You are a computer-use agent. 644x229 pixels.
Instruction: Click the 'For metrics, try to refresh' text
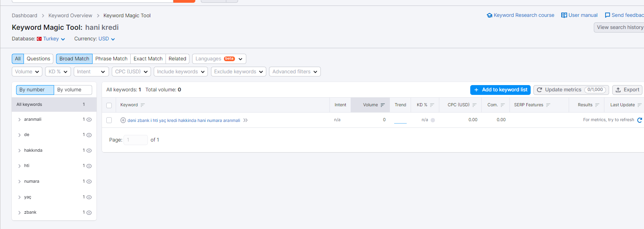pyautogui.click(x=609, y=120)
